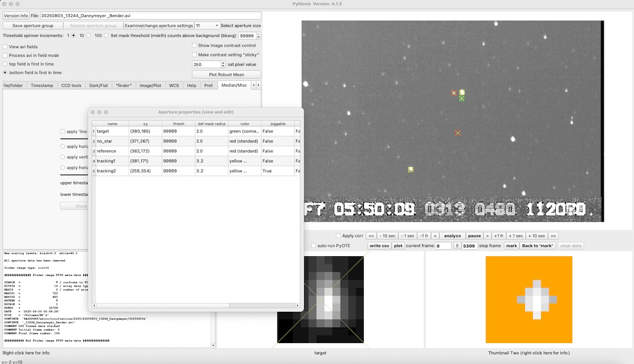Jump to first frame with << button

(371, 236)
